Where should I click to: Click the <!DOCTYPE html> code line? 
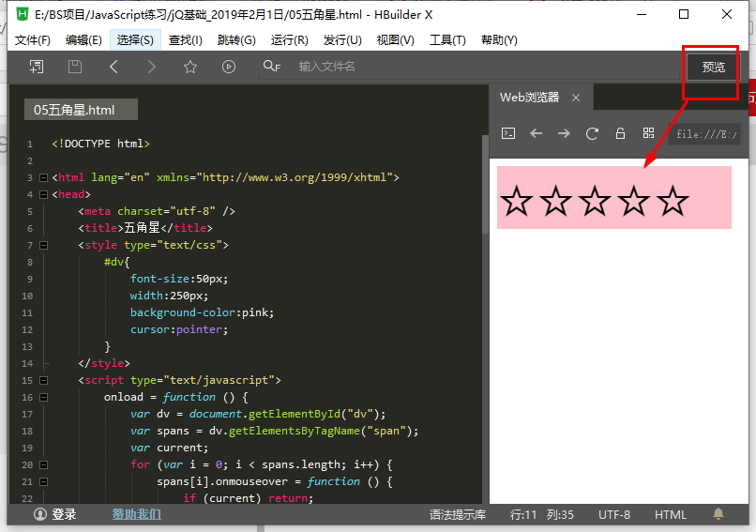click(x=100, y=144)
